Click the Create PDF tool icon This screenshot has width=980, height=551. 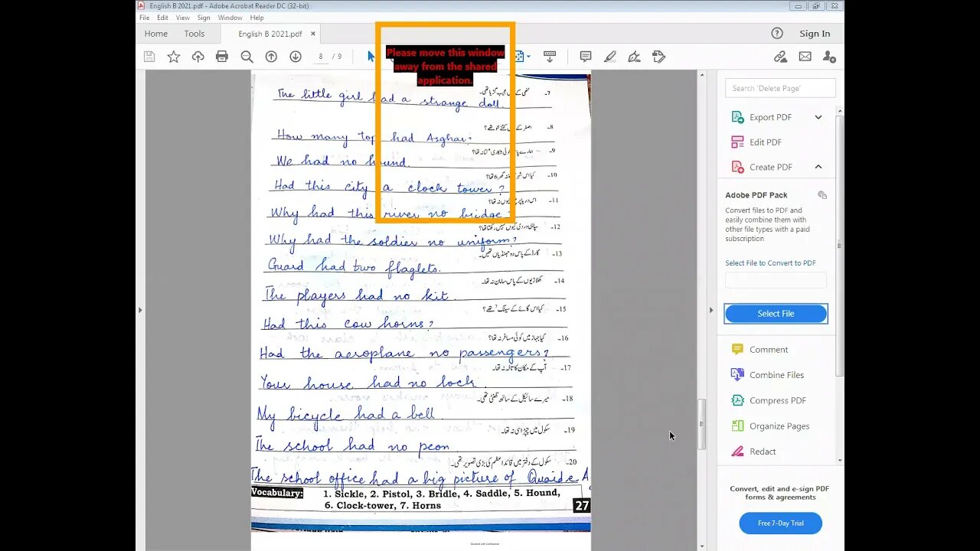point(737,167)
